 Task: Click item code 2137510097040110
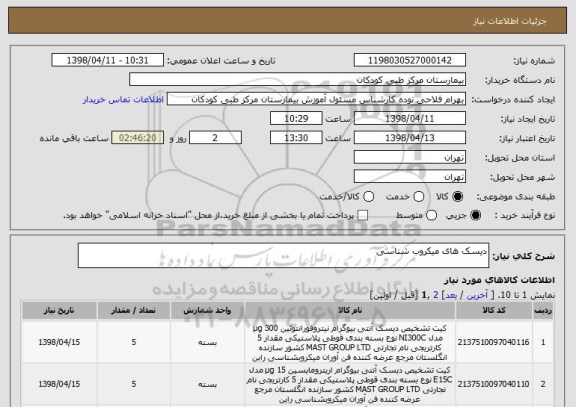493,384
